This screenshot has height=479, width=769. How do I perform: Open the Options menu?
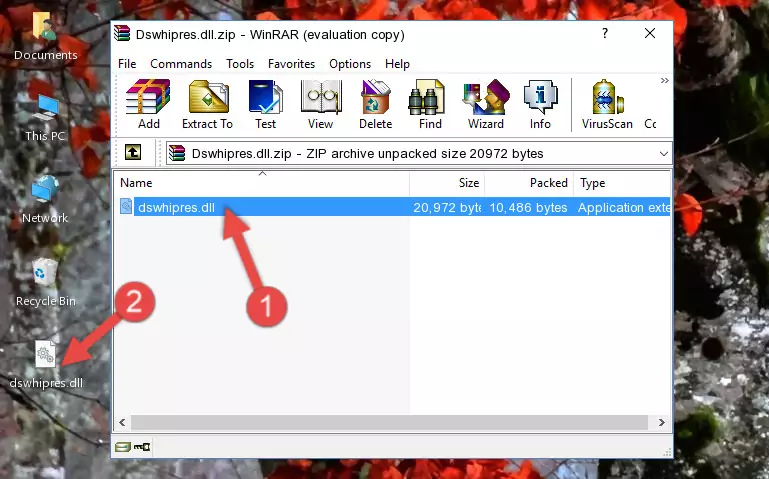(x=350, y=64)
